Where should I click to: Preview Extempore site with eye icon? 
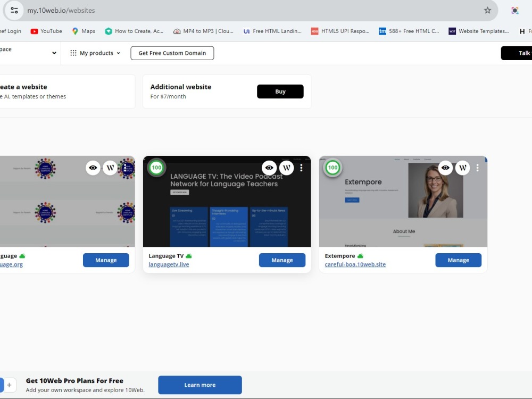click(x=445, y=168)
